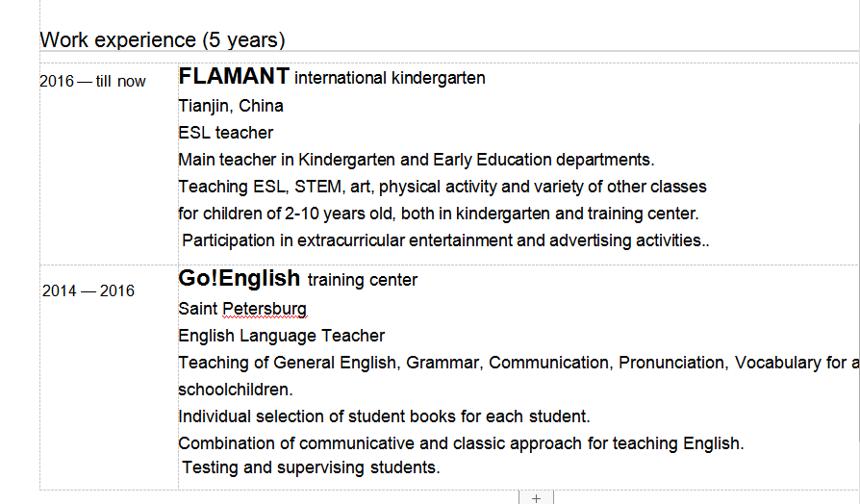The height and width of the screenshot is (504, 860).
Task: Click the "2014 — 2016" date cell
Action: tap(89, 291)
